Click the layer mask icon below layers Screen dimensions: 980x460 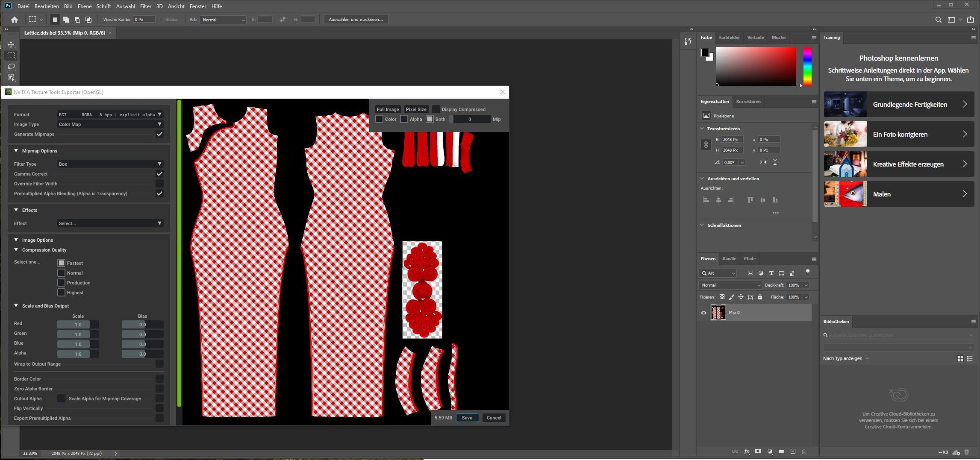[x=758, y=451]
